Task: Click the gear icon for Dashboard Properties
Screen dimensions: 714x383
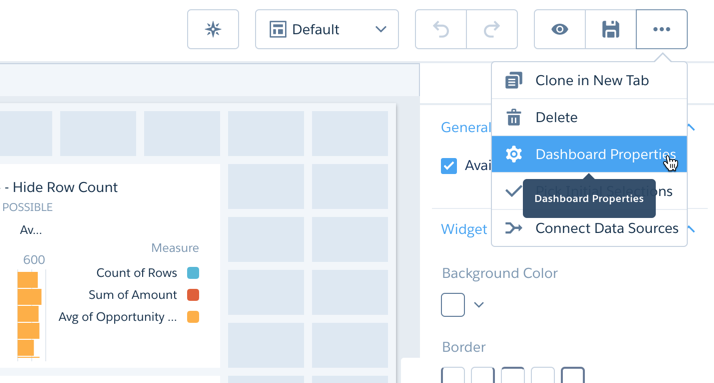Action: click(514, 154)
